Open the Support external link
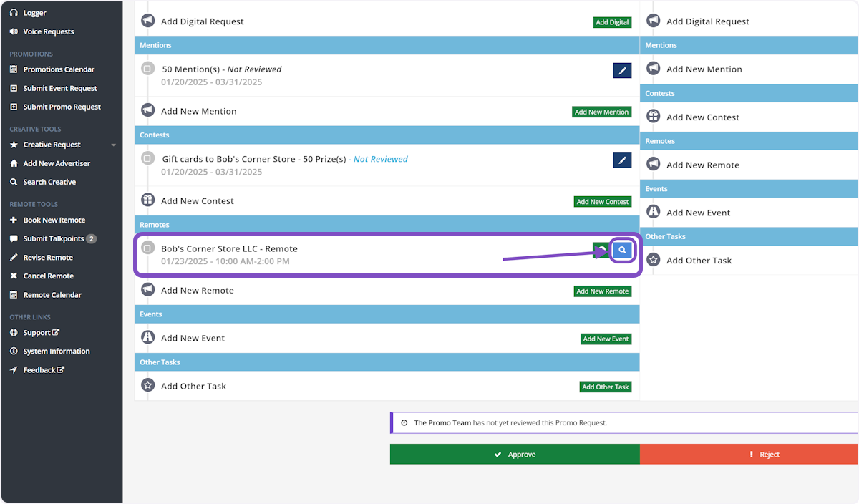859x504 pixels. (x=41, y=333)
